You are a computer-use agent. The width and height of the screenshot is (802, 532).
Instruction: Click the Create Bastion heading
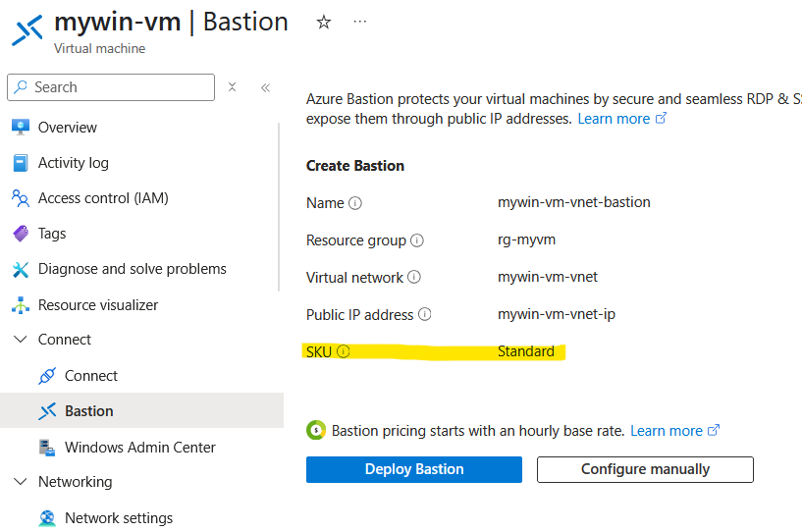tap(355, 166)
